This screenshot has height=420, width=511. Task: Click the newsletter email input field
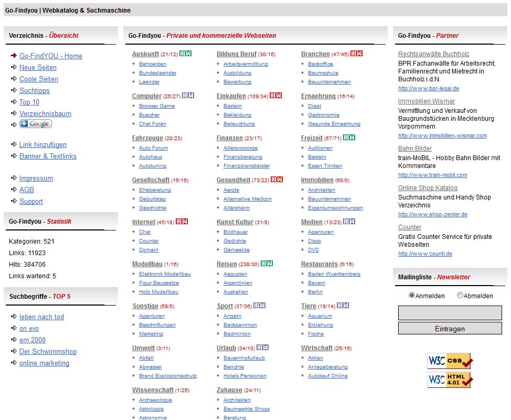450,313
